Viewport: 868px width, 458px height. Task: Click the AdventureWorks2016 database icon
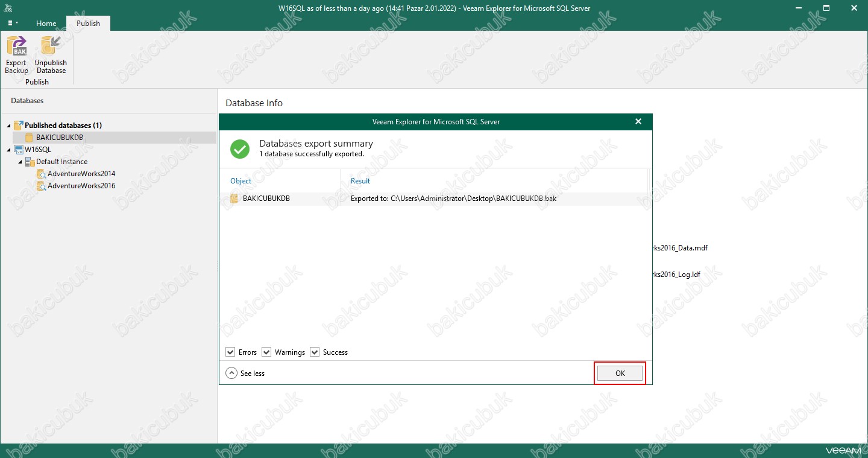(41, 186)
